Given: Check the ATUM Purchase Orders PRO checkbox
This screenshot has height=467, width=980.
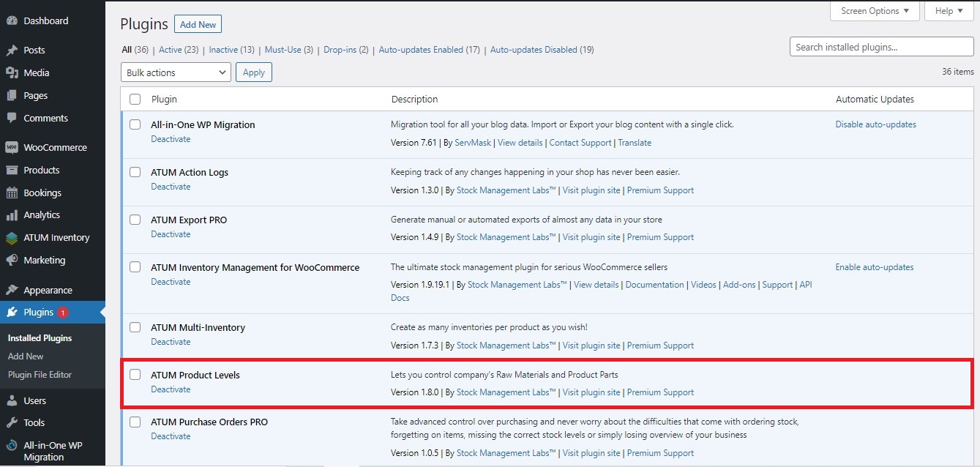Looking at the screenshot, I should [x=135, y=422].
